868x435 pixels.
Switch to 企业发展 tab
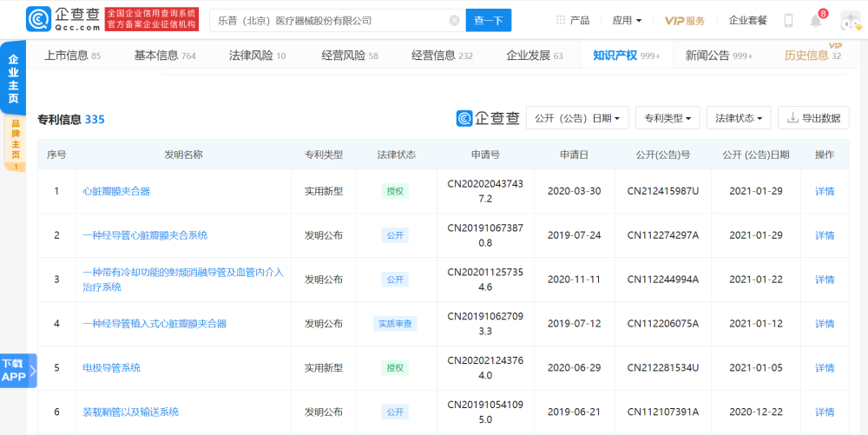(x=534, y=56)
